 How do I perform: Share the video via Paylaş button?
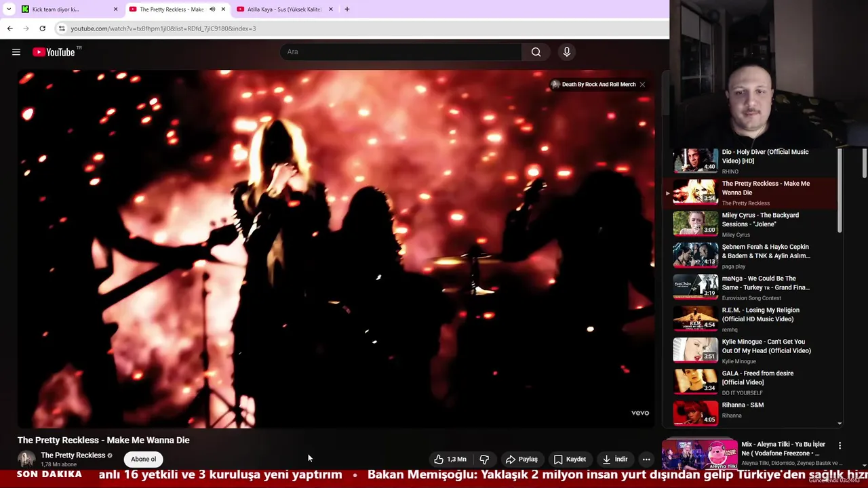(521, 459)
